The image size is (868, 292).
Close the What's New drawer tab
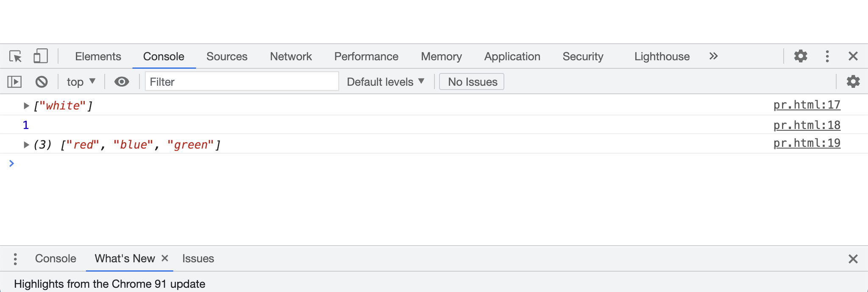coord(165,258)
